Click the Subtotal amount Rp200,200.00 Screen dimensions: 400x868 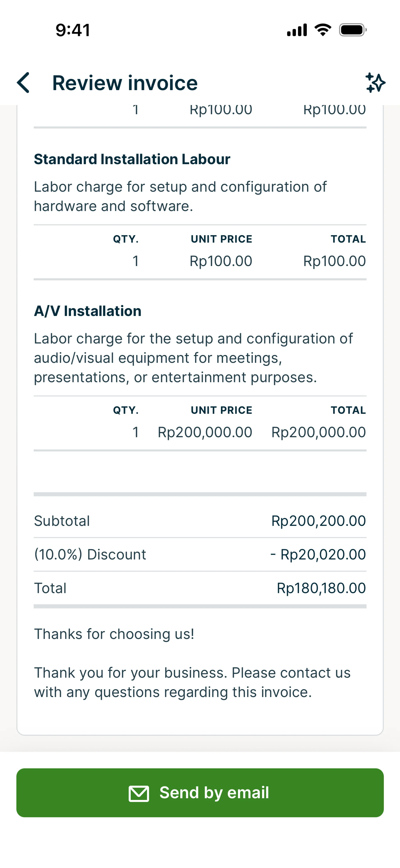coord(318,521)
